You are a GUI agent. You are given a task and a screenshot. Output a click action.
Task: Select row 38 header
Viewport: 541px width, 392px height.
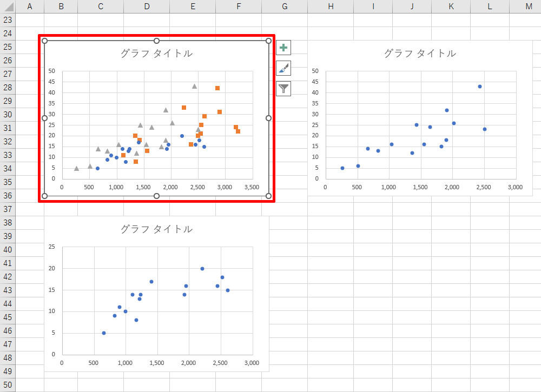point(8,223)
